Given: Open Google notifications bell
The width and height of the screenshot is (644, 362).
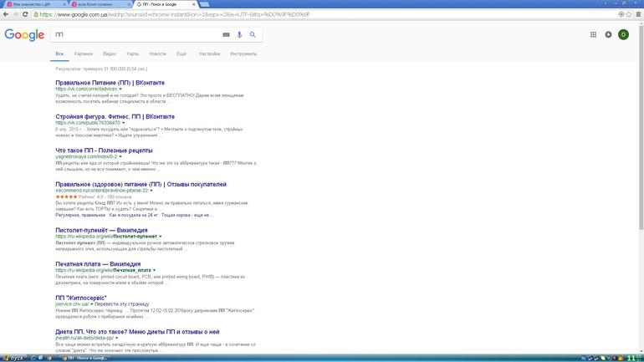Looking at the screenshot, I should click(608, 34).
